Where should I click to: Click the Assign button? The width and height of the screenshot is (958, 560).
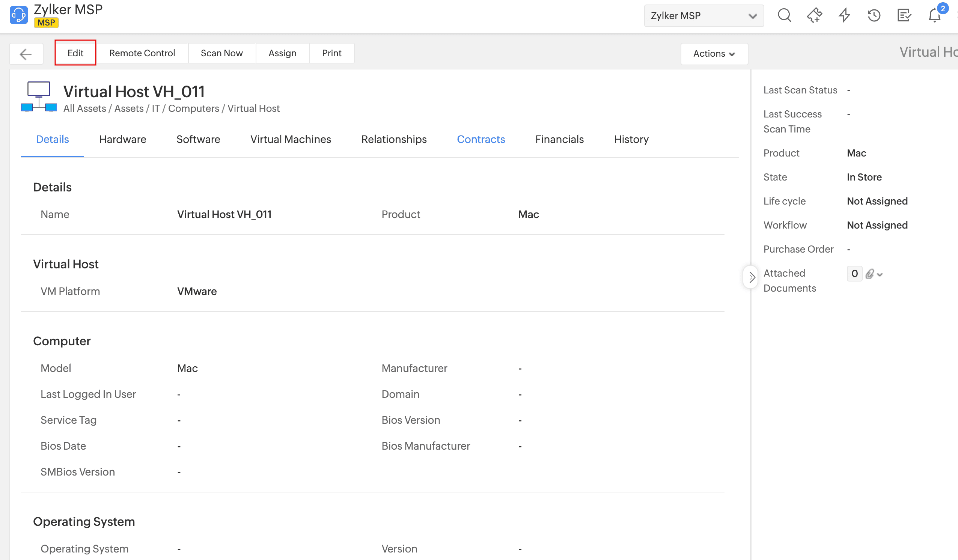282,53
